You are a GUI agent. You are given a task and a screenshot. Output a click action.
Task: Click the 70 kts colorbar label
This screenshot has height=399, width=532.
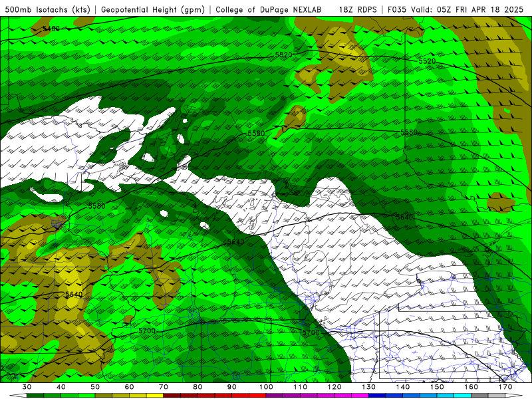164,387
